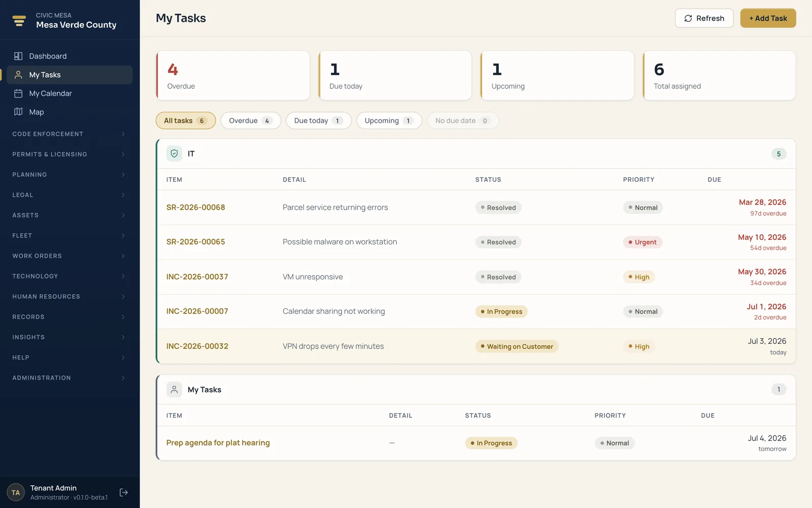Select the No due date filter tab
812x508 pixels.
coord(463,120)
